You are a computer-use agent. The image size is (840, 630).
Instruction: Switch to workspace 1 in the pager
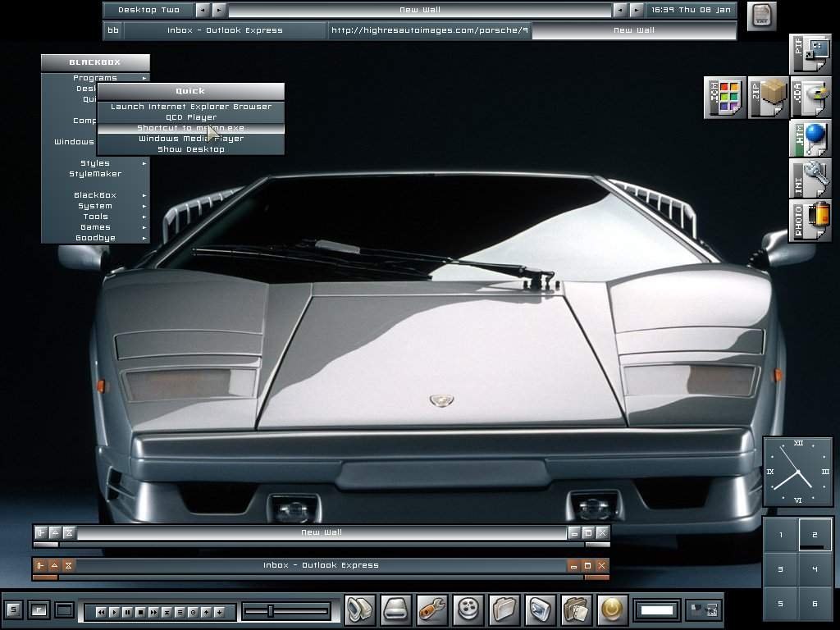tap(780, 535)
